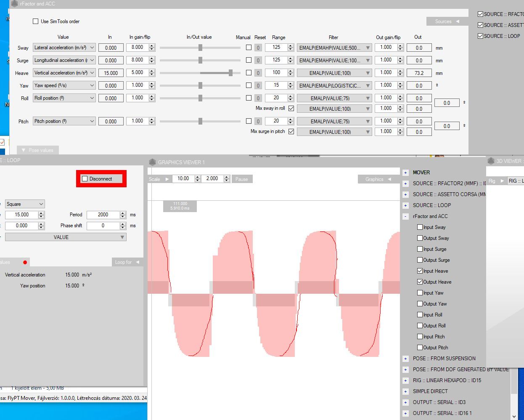This screenshot has height=420, width=524.
Task: Click the Pause button in Graphics Viewer
Action: pyautogui.click(x=241, y=179)
